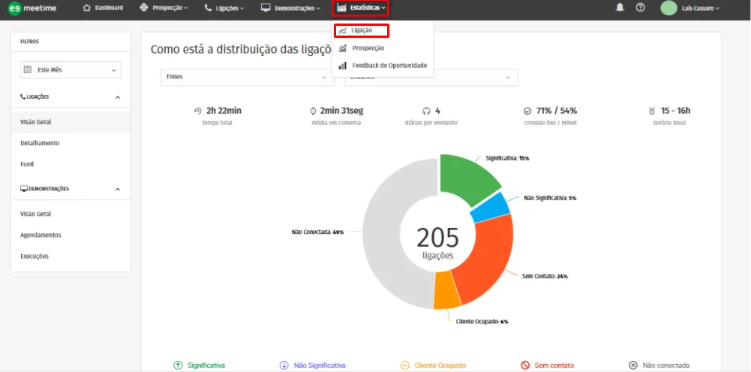Click the blue Não Significativa chart slice

click(492, 207)
